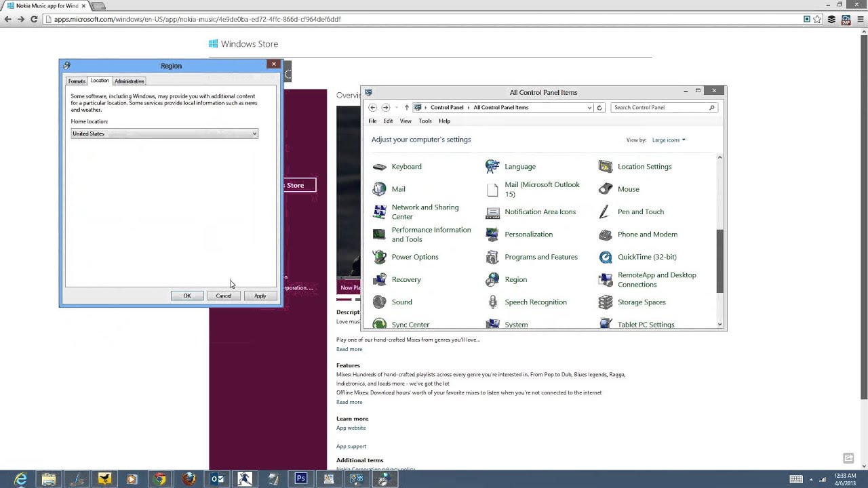Open Firefox from the taskbar
The width and height of the screenshot is (868, 488).
[x=189, y=479]
